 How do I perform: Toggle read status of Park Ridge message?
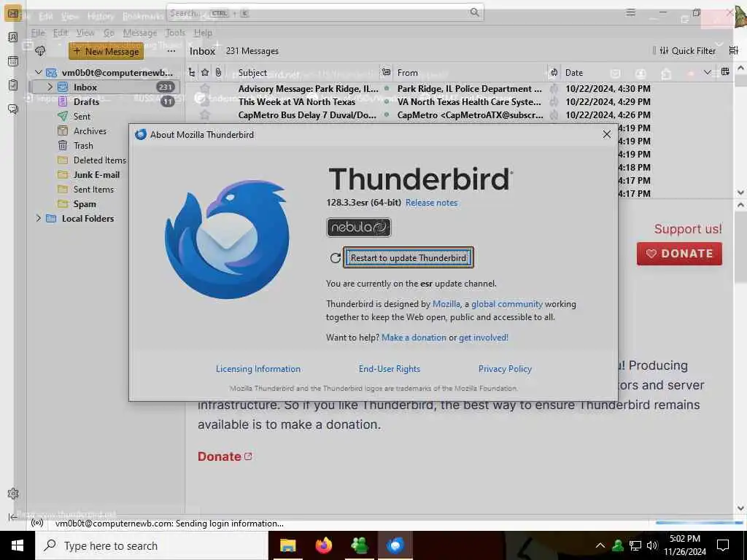tap(387, 88)
